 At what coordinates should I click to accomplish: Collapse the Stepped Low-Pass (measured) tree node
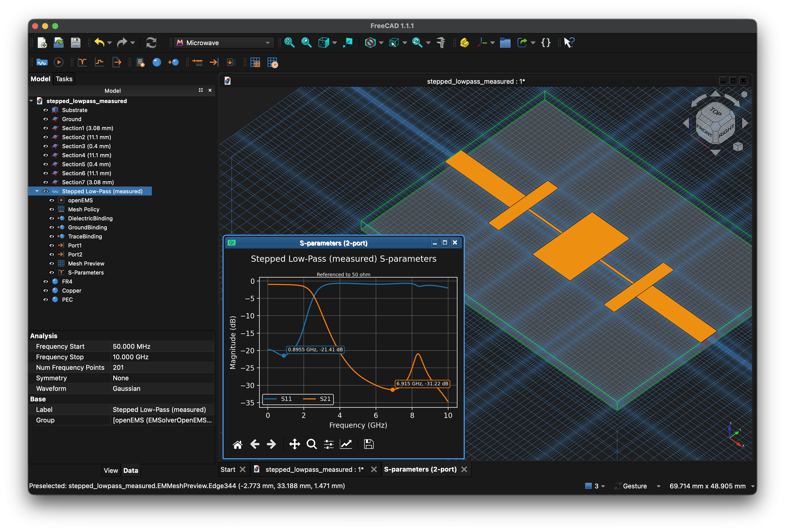37,191
